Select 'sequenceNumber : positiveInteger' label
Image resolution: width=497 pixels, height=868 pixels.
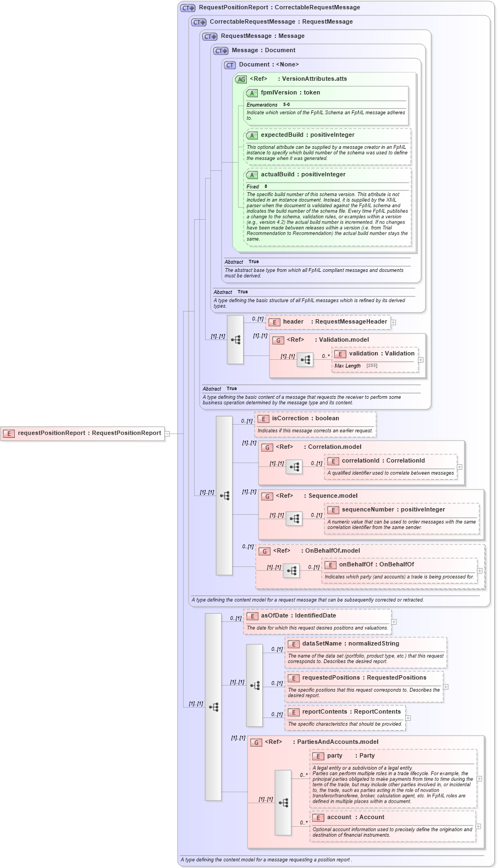tap(394, 510)
